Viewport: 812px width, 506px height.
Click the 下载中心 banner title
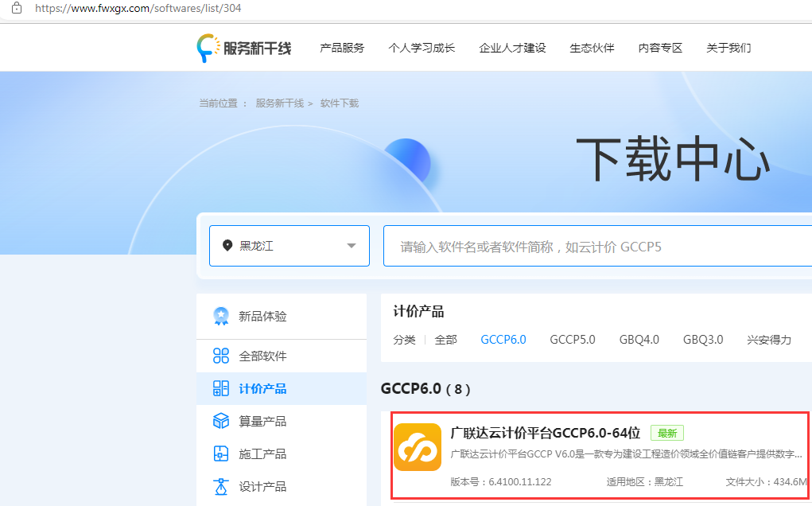coord(673,159)
